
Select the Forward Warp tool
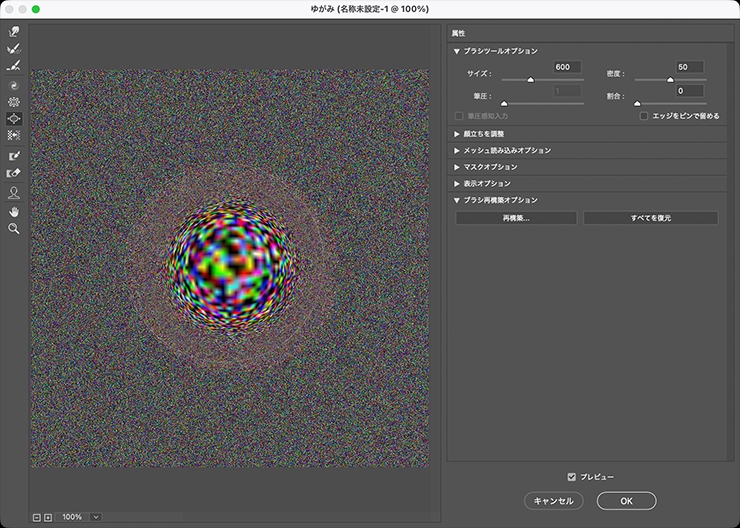(x=14, y=32)
